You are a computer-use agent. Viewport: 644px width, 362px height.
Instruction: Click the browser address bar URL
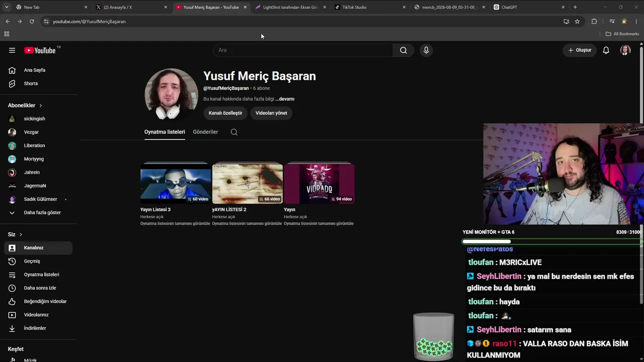point(89,22)
